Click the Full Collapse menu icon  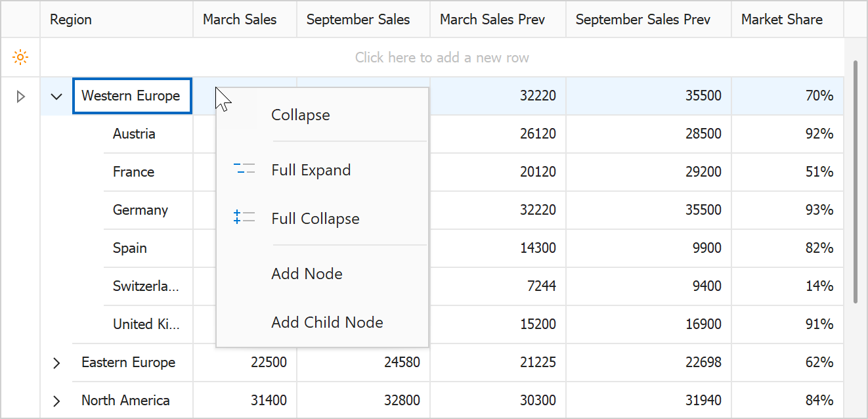(x=244, y=218)
